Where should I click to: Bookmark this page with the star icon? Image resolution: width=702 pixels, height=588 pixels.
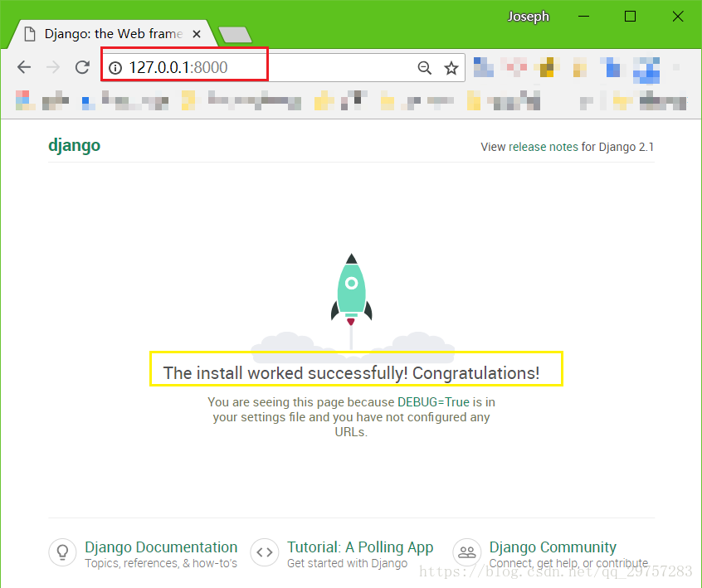click(x=451, y=68)
